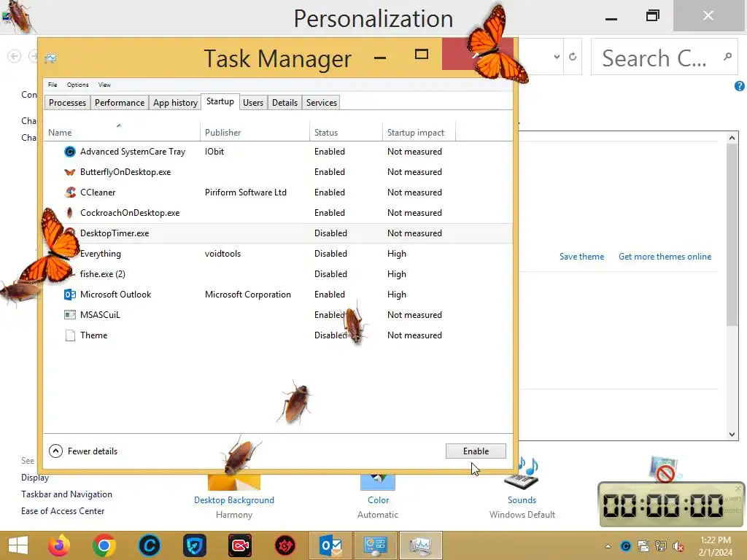Click the CCleaner row icon

pyautogui.click(x=70, y=192)
